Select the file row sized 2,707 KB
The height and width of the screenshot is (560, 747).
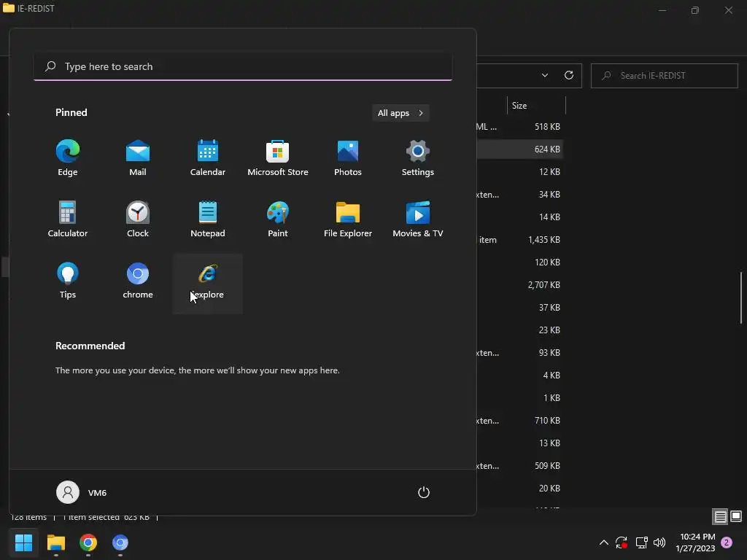tap(519, 285)
